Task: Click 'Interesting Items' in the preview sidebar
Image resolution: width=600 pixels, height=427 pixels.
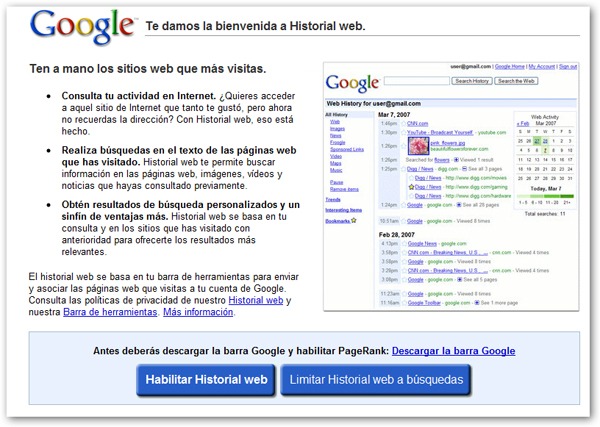Action: coord(344,210)
